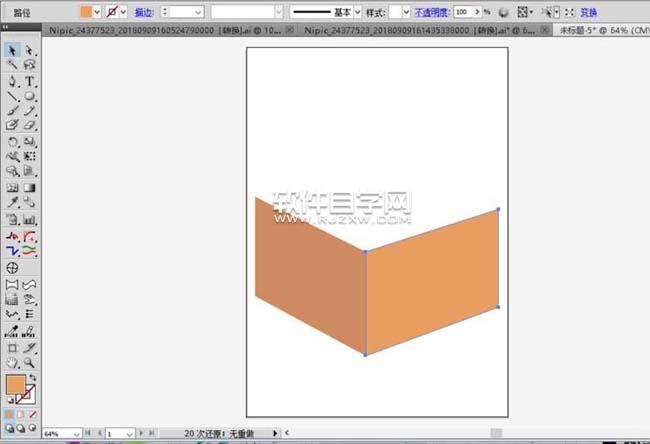Toggle the None (no color) mode button

tap(33, 413)
